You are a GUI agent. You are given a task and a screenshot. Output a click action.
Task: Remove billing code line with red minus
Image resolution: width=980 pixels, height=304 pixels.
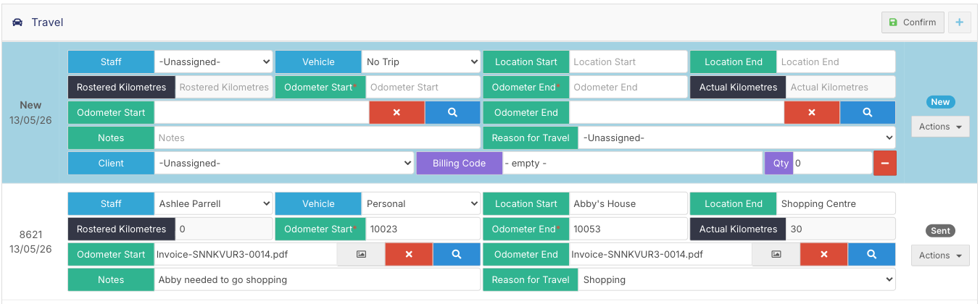click(x=885, y=164)
